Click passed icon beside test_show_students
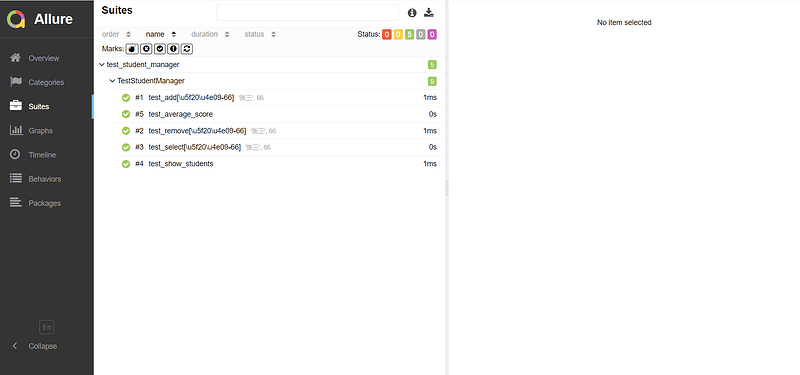This screenshot has width=800, height=375. [126, 164]
